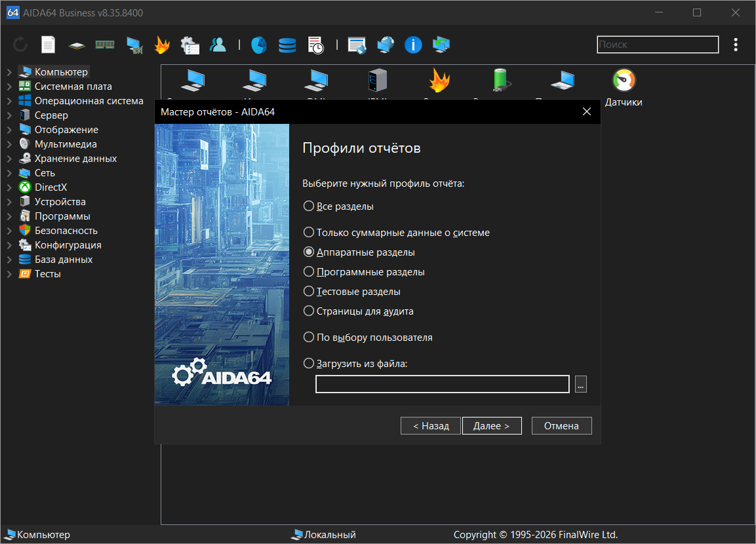Select the 'Все разделы' profile option

[x=338, y=206]
